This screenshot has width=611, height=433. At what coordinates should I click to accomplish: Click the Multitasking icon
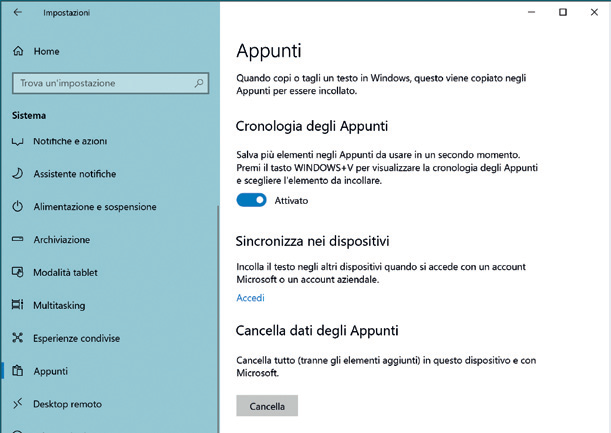coord(18,305)
